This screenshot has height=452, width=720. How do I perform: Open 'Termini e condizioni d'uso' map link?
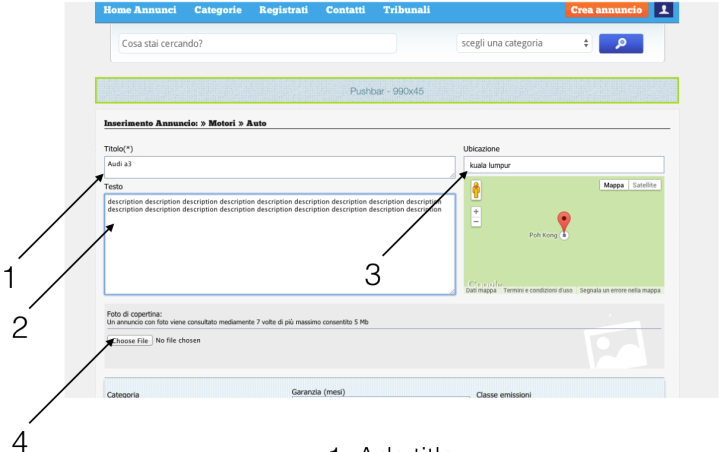538,291
